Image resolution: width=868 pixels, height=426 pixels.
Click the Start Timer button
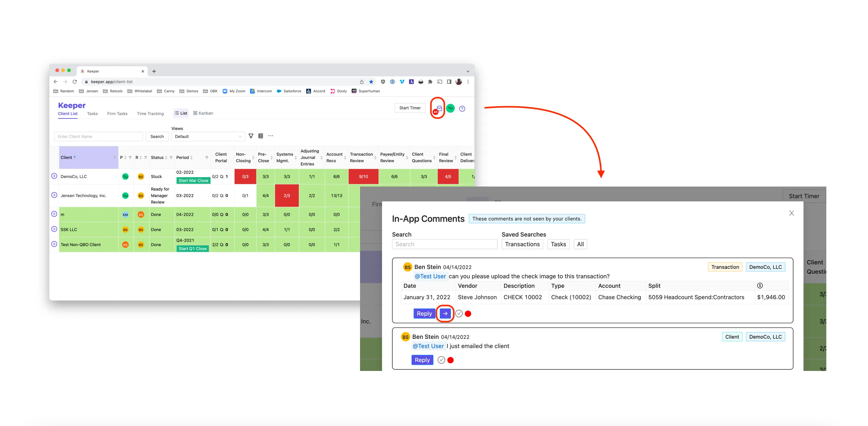tap(410, 108)
